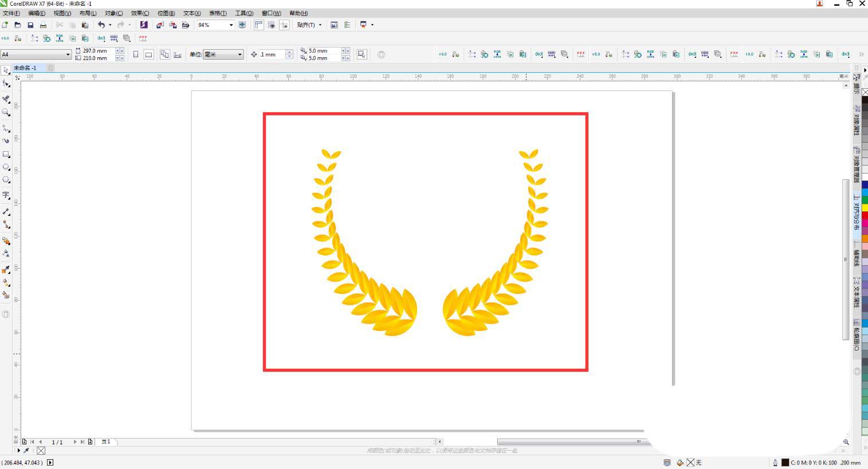The image size is (868, 469).
Task: Save the document with the disk icon
Action: pyautogui.click(x=30, y=25)
